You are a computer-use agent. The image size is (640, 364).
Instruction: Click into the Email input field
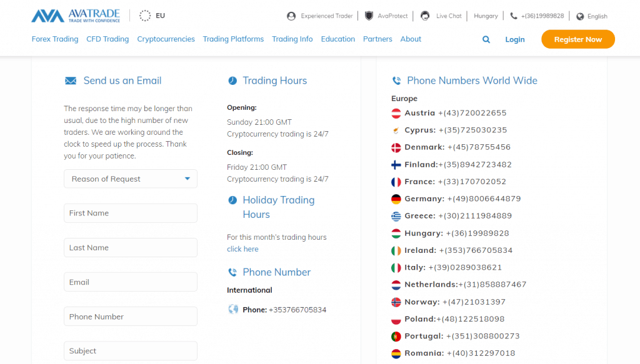[x=131, y=282]
